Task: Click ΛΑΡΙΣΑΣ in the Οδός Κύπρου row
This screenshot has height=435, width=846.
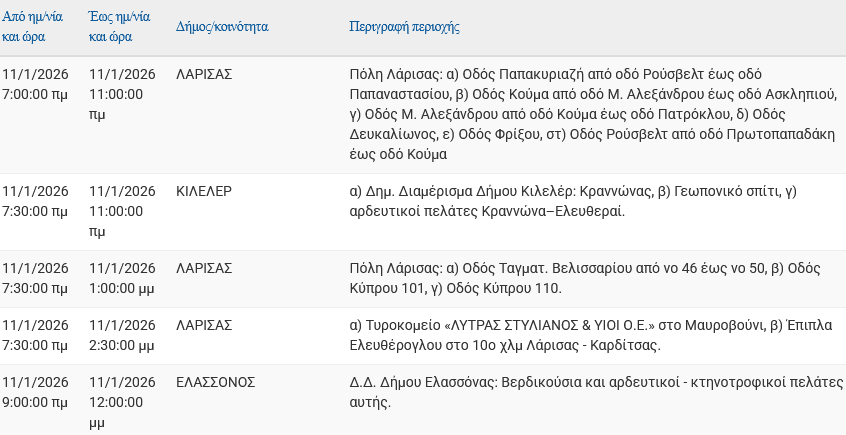Action: [x=204, y=268]
